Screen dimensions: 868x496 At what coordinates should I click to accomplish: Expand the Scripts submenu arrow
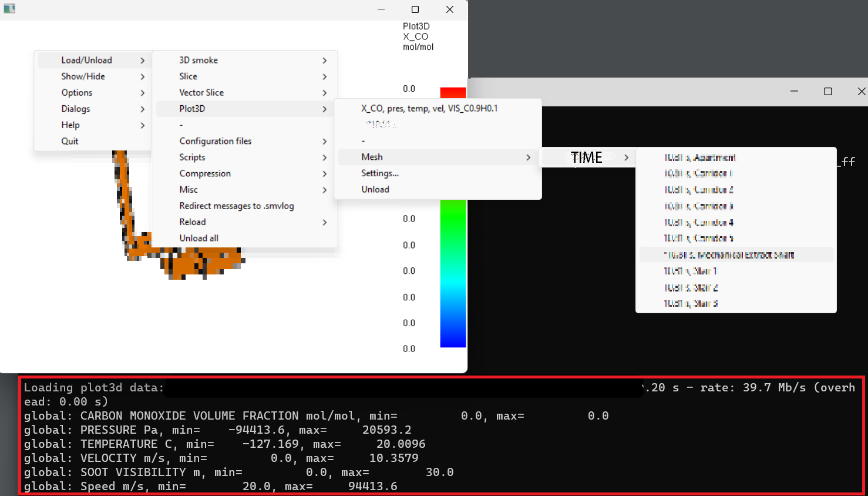pyautogui.click(x=324, y=157)
